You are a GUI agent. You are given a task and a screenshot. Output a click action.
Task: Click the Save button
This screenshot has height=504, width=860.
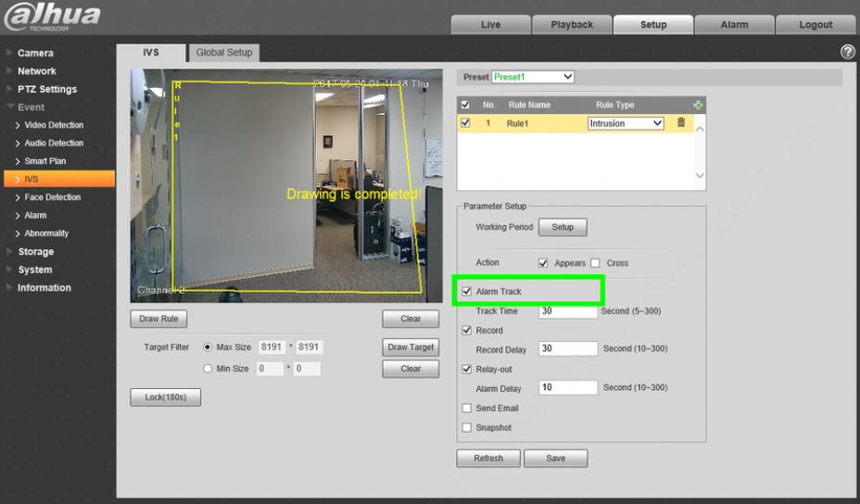coord(556,459)
